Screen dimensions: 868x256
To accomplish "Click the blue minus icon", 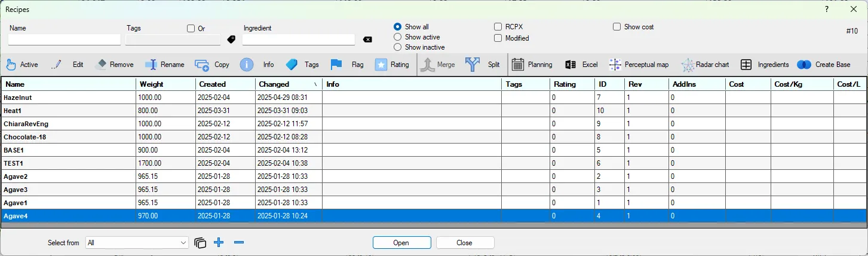I will 239,242.
